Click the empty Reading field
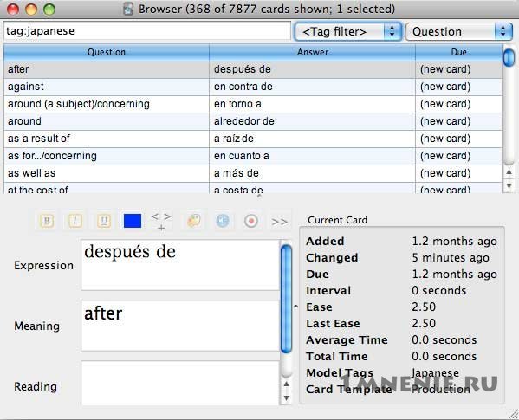This screenshot has height=420, width=519. click(180, 384)
